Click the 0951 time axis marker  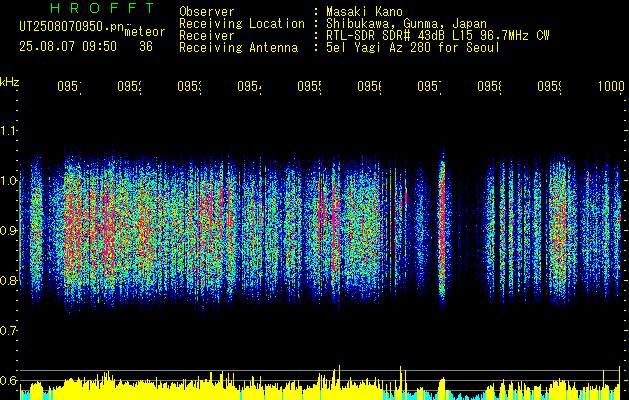(x=69, y=86)
